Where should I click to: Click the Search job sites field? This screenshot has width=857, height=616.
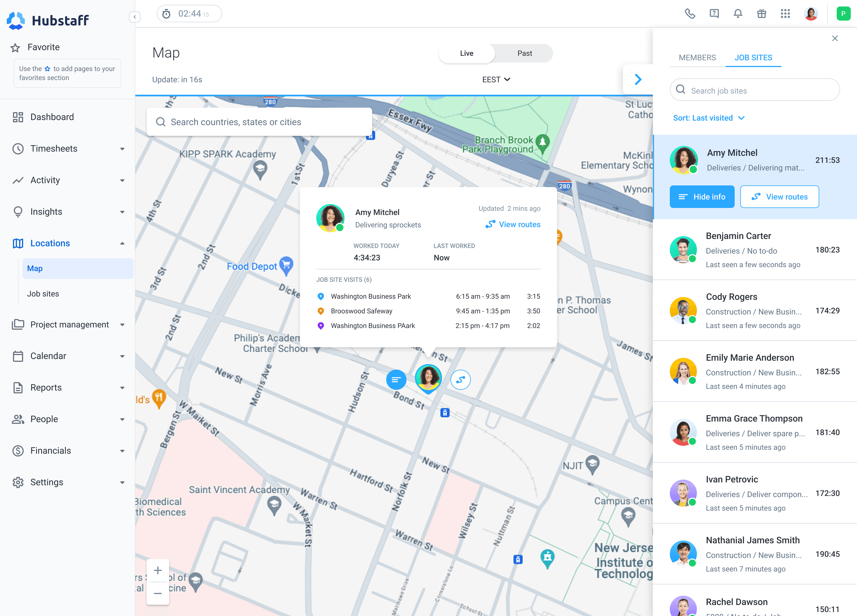click(755, 90)
